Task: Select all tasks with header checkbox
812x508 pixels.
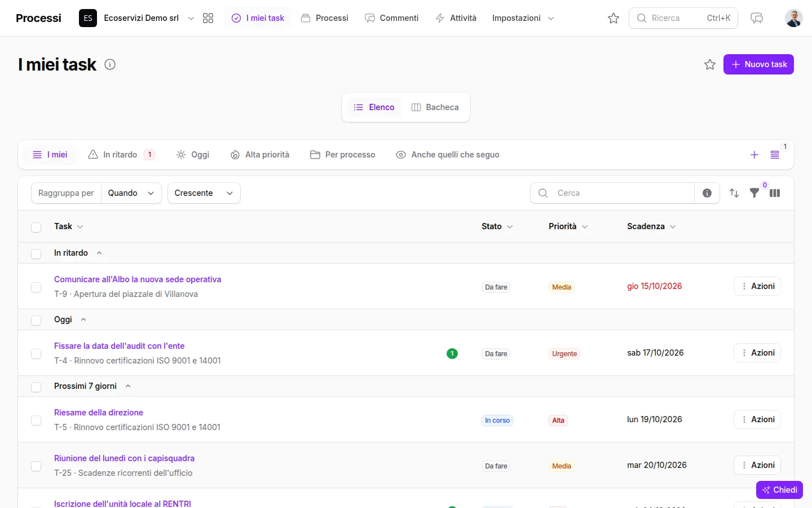Action: click(36, 227)
